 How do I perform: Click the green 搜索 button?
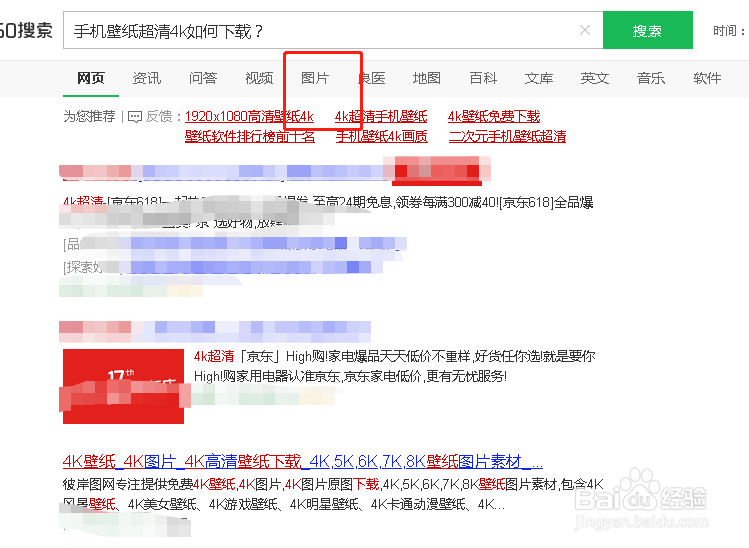tap(648, 30)
